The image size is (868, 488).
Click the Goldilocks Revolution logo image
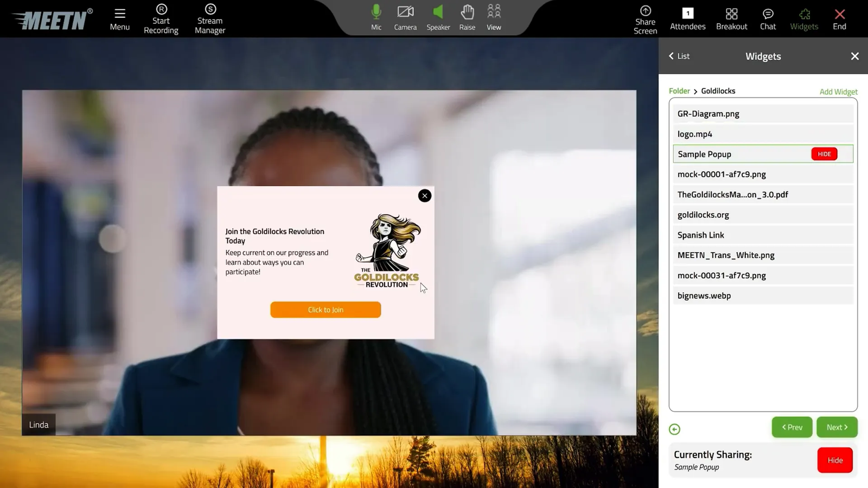click(x=387, y=251)
